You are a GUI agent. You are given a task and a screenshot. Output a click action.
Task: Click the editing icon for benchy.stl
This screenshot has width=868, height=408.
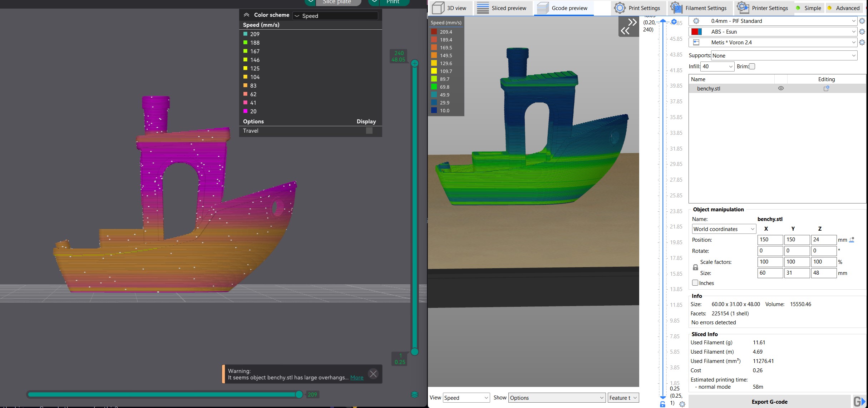point(826,88)
